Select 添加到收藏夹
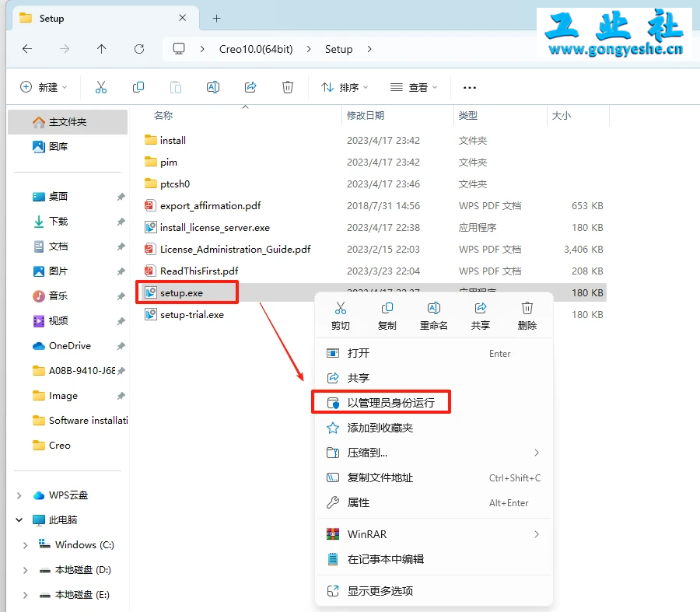The width and height of the screenshot is (700, 612). tap(434, 428)
